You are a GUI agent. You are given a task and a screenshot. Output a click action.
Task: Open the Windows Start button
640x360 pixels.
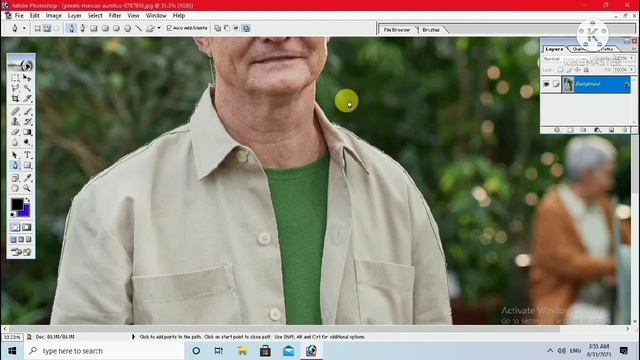pyautogui.click(x=12, y=351)
